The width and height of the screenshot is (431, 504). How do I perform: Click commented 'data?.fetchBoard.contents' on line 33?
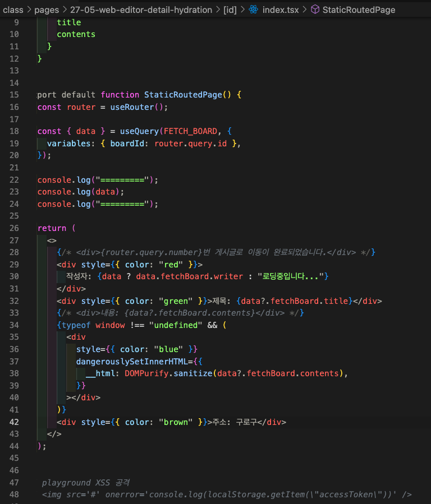tap(189, 313)
